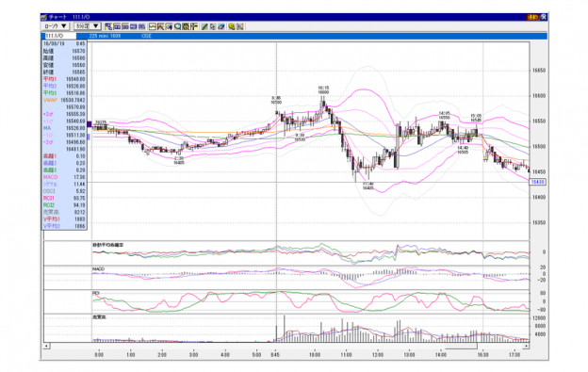This screenshot has width=588, height=372.
Task: Select the second window layout icon
Action: (117, 26)
